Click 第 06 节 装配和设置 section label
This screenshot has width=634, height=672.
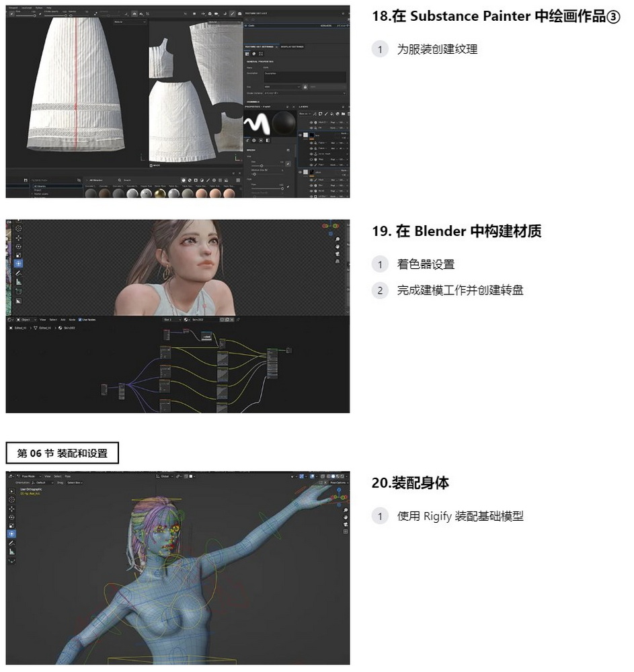62,453
